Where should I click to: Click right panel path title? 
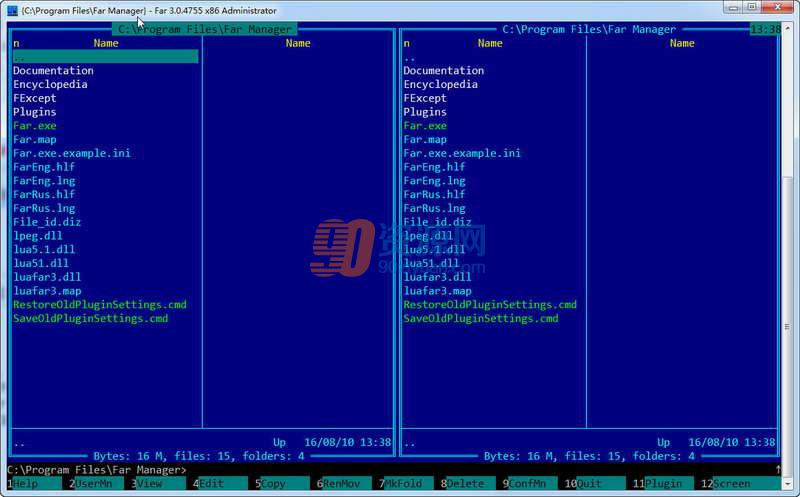(x=589, y=30)
